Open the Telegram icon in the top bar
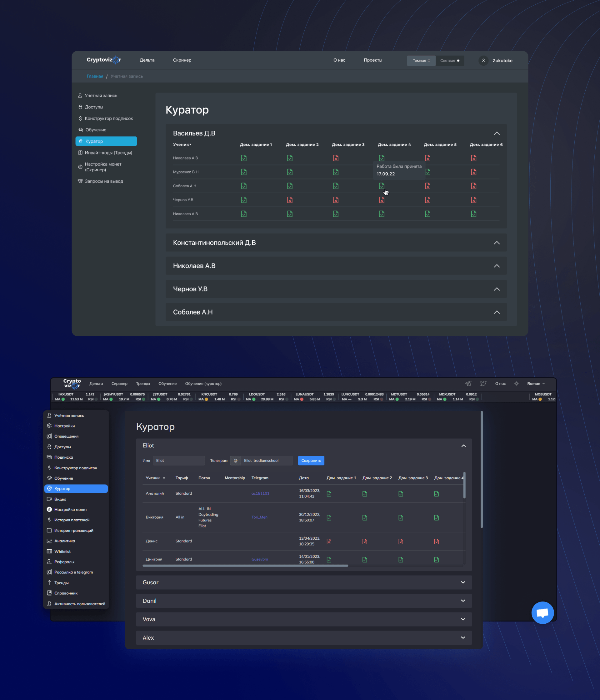 (469, 383)
